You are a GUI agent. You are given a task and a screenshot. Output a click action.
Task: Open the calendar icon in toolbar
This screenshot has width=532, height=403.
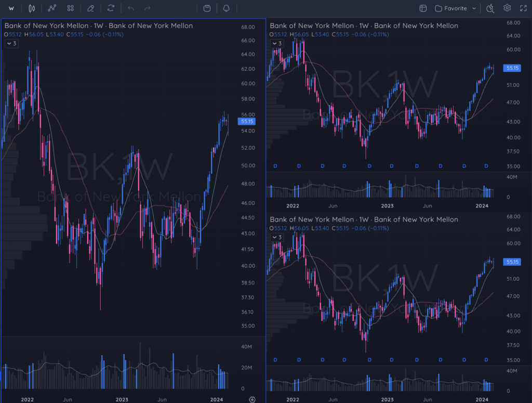pos(207,8)
